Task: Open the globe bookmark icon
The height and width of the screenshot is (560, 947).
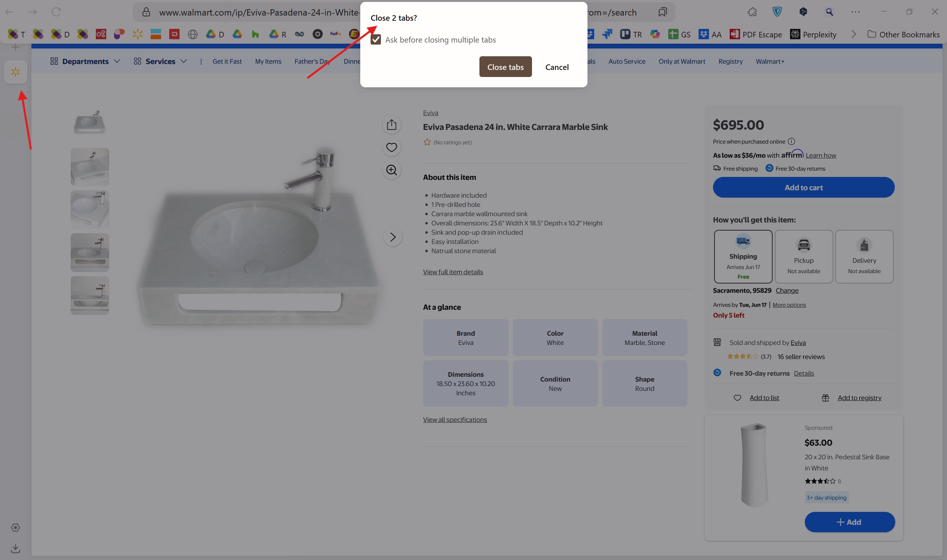Action: [x=193, y=34]
